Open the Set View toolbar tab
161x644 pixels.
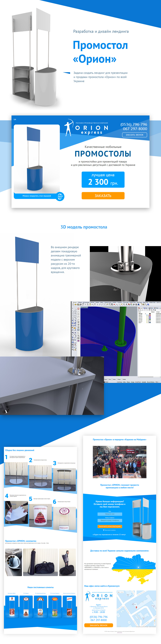(x=92, y=302)
